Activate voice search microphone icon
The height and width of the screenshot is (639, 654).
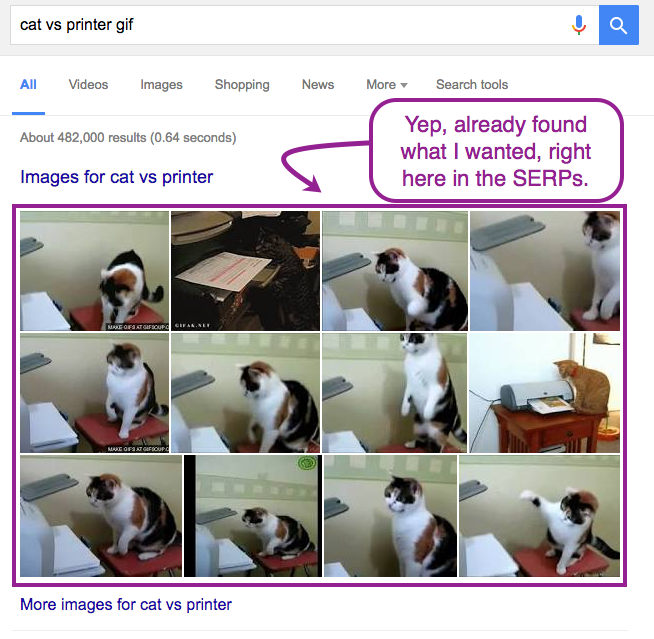point(579,25)
